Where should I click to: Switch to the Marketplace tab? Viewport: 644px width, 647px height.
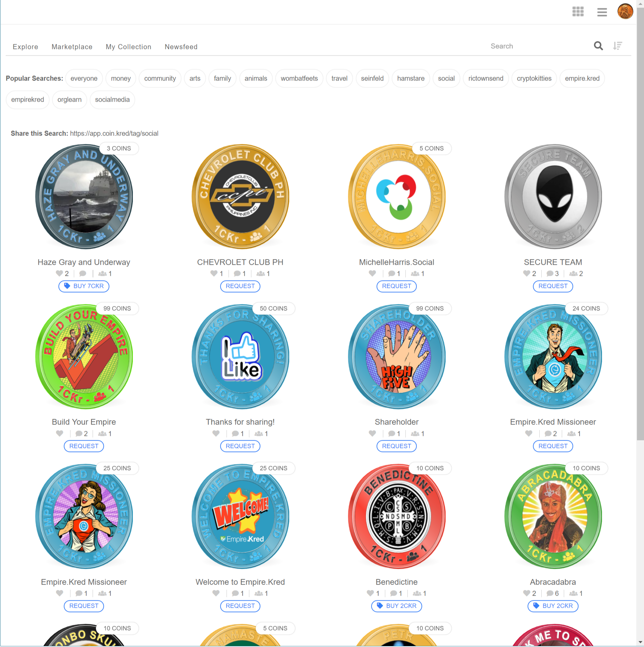[72, 47]
